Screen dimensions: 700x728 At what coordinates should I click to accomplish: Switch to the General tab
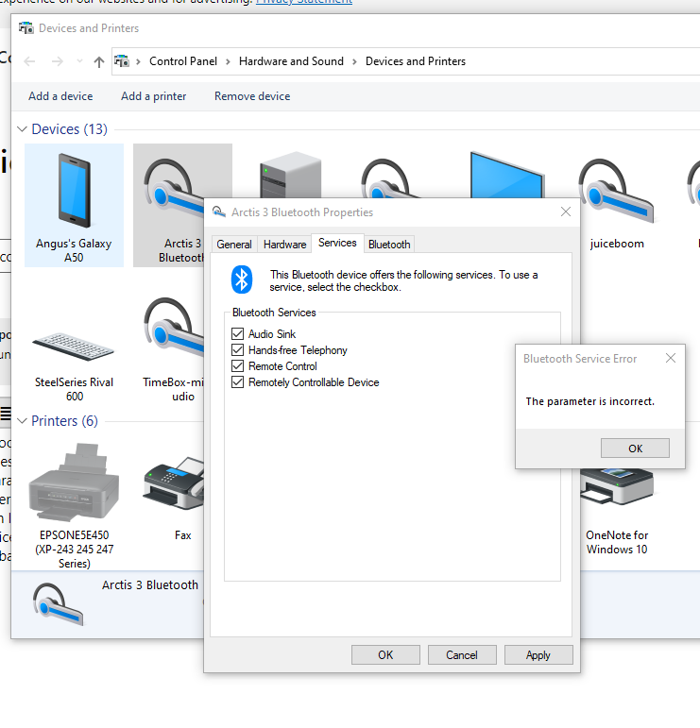click(x=234, y=245)
